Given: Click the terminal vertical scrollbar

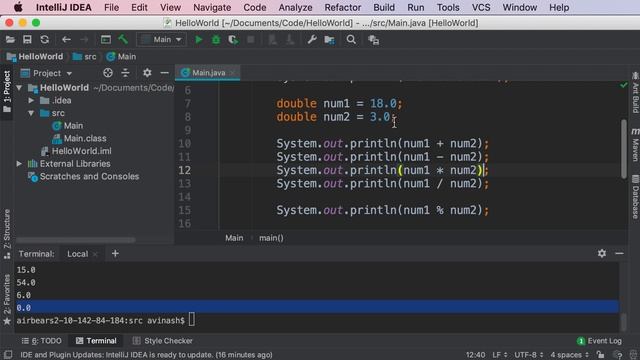Looking at the screenshot, I should [x=623, y=322].
